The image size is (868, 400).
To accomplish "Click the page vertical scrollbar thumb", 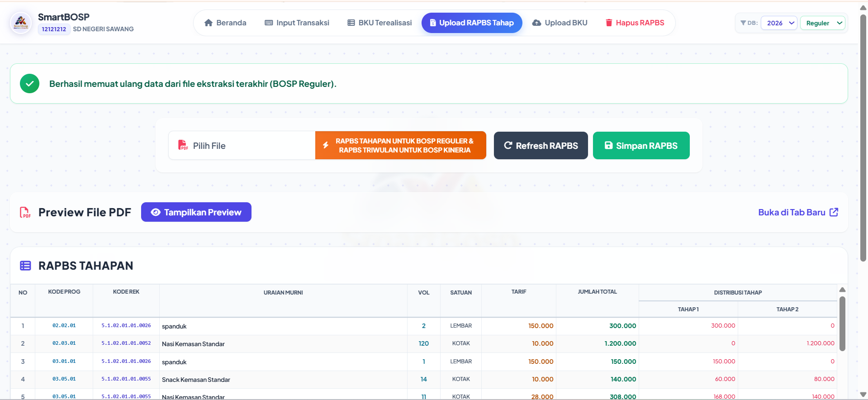I will [x=863, y=138].
